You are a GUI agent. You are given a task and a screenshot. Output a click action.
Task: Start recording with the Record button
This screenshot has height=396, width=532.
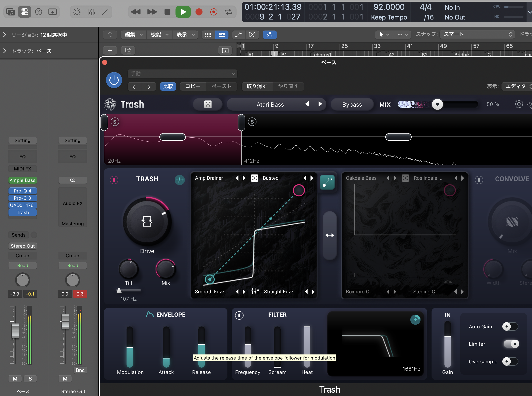[199, 12]
